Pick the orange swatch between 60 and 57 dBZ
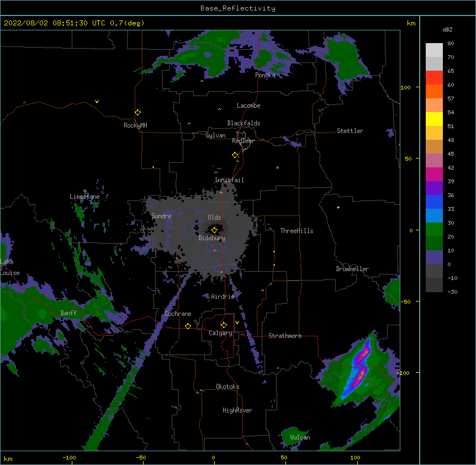476x465 pixels. point(434,91)
